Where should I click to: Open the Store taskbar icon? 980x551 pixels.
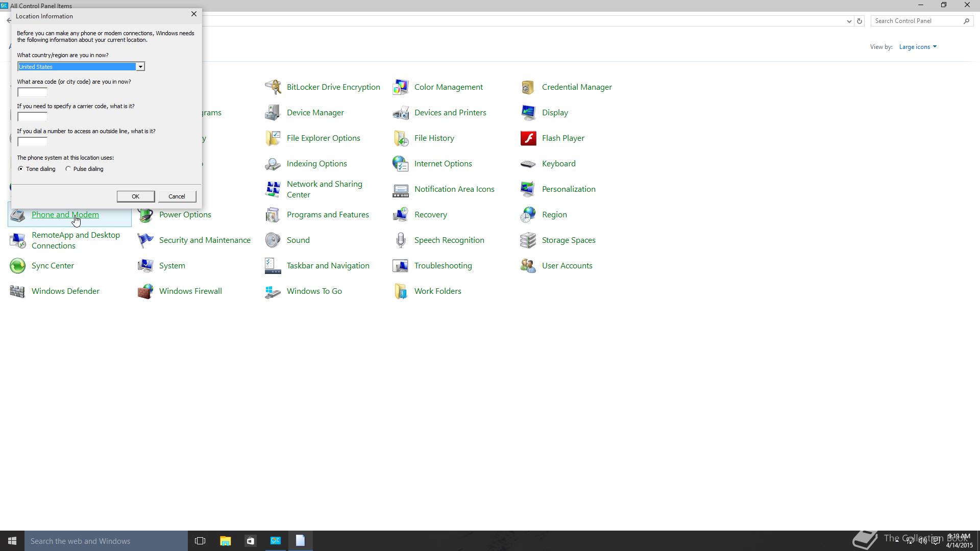tap(250, 541)
